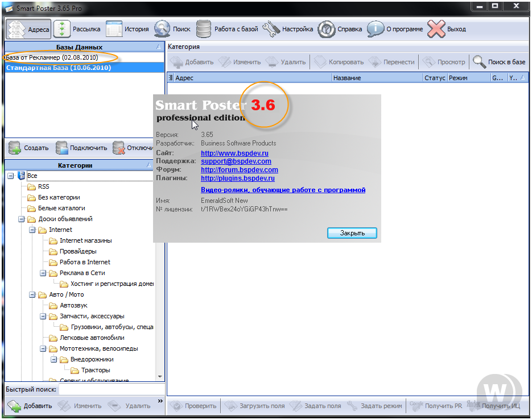Collapse the Все root node
Screen dimensions: 532x420
(10, 176)
